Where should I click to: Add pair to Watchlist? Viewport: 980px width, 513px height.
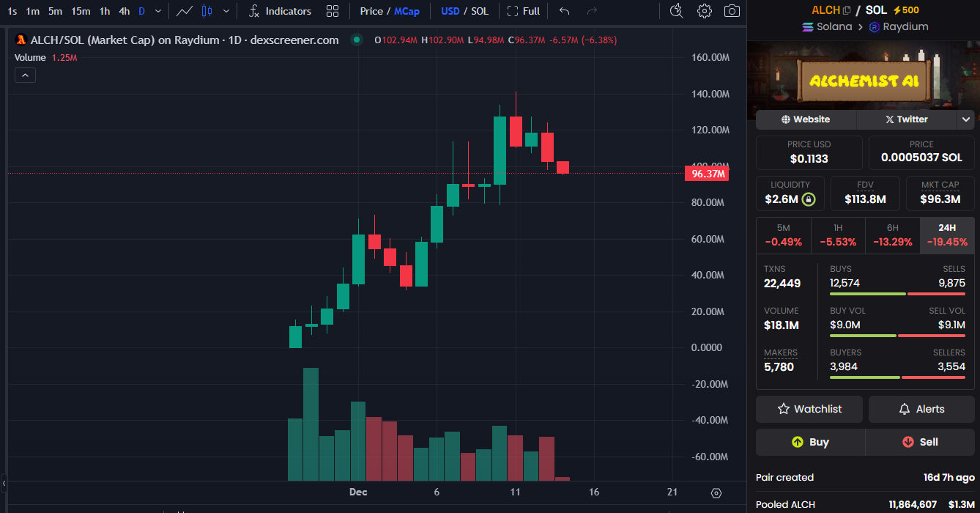coord(809,409)
